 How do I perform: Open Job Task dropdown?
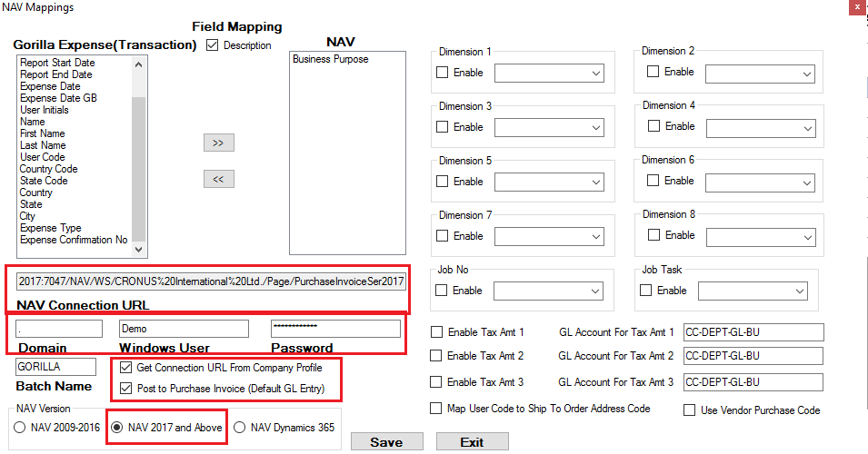point(753,291)
